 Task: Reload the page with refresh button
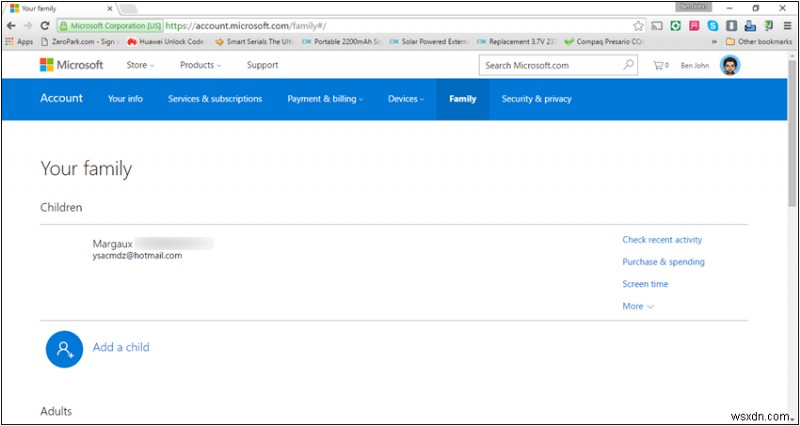(x=45, y=25)
